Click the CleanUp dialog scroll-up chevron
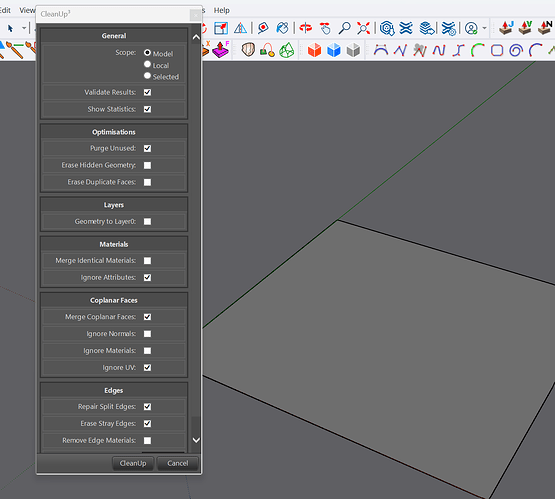The height and width of the screenshot is (499, 555). [x=196, y=37]
